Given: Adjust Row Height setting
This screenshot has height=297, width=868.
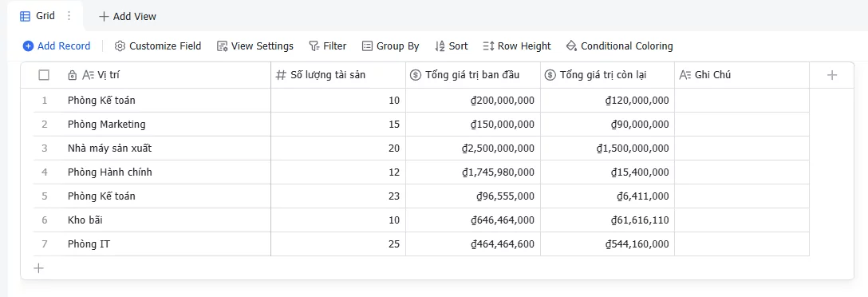Looking at the screenshot, I should (x=517, y=46).
